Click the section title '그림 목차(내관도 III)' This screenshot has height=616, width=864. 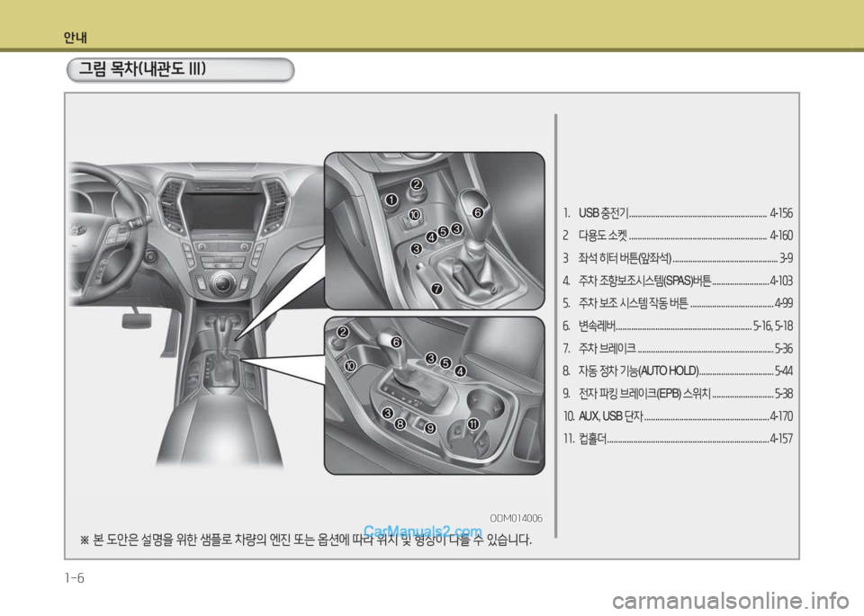[142, 69]
